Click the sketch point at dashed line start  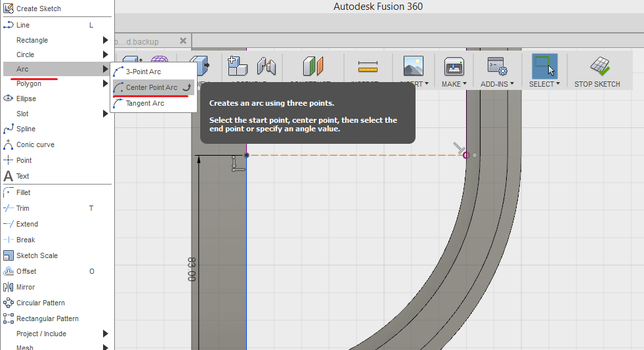[246, 155]
